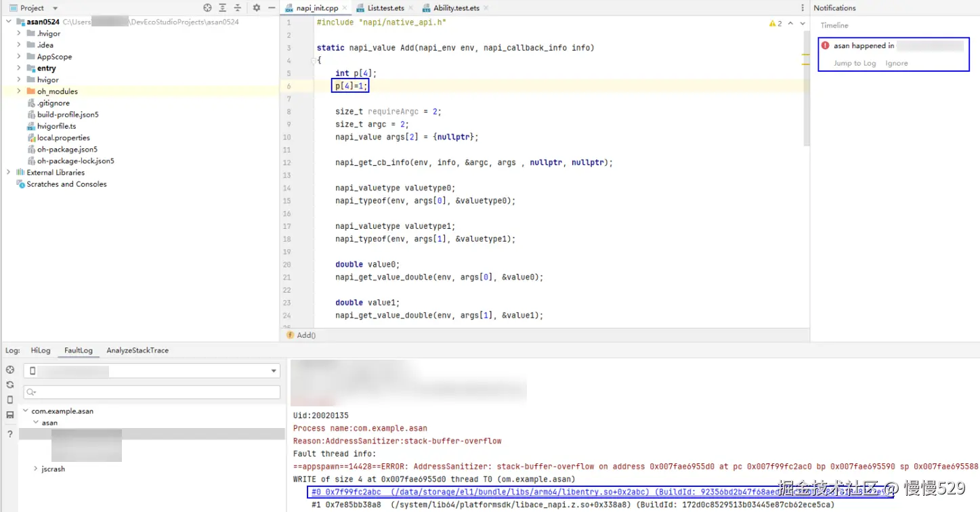Click the Select Opened File locate icon

[207, 8]
